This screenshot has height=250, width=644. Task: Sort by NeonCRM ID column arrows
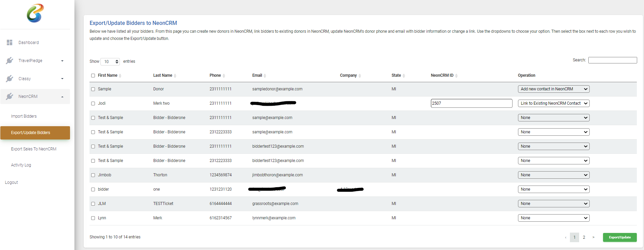tap(456, 76)
